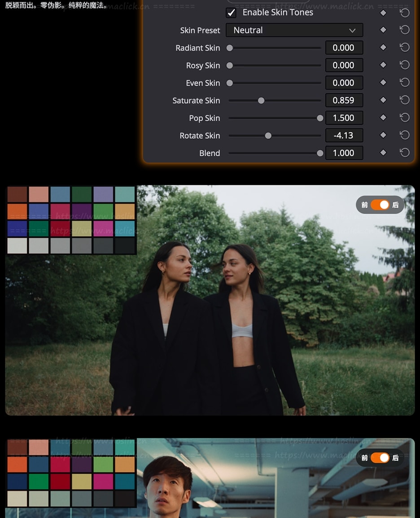Click the 'Rosy Skin' label
Viewport: 420px width, 518px height.
pos(203,66)
